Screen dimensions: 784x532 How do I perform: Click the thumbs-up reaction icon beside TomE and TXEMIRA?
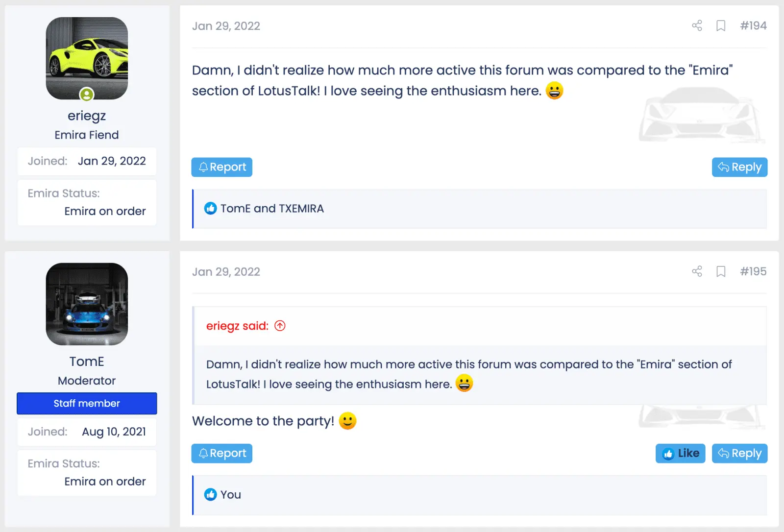click(210, 209)
